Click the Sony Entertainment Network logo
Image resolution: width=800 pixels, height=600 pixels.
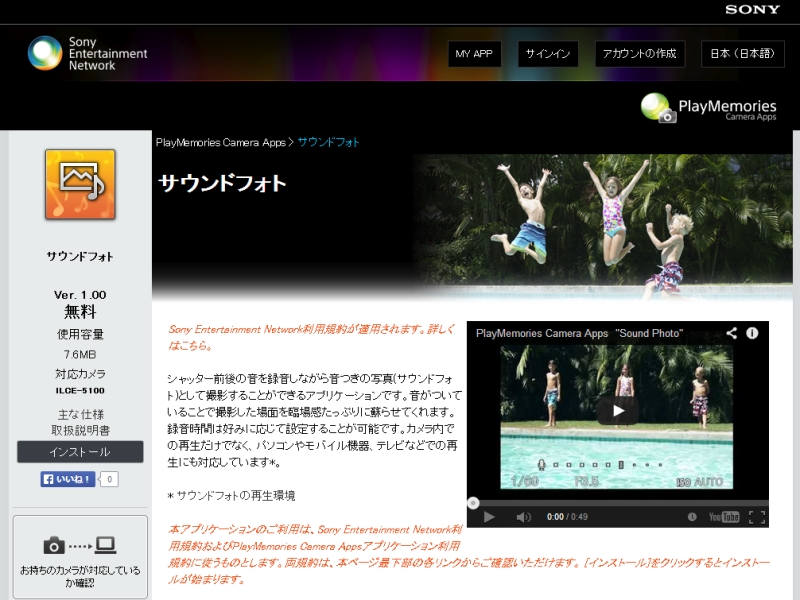87,53
